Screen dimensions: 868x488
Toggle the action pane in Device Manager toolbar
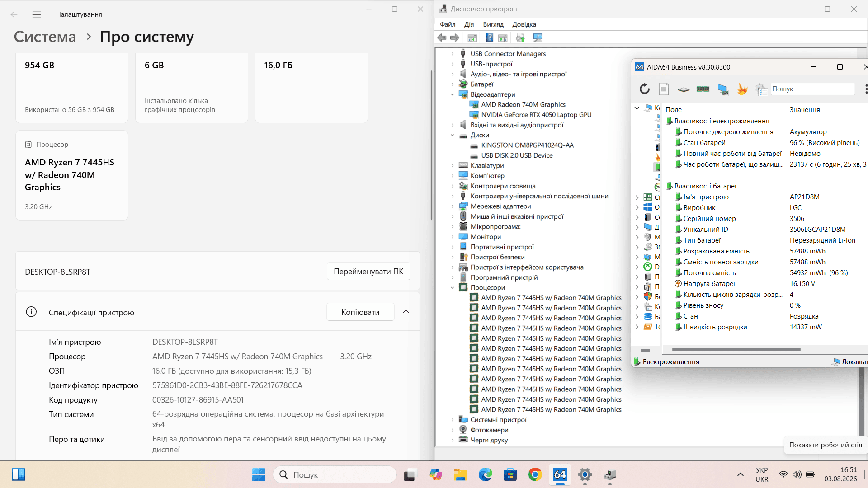pos(503,38)
